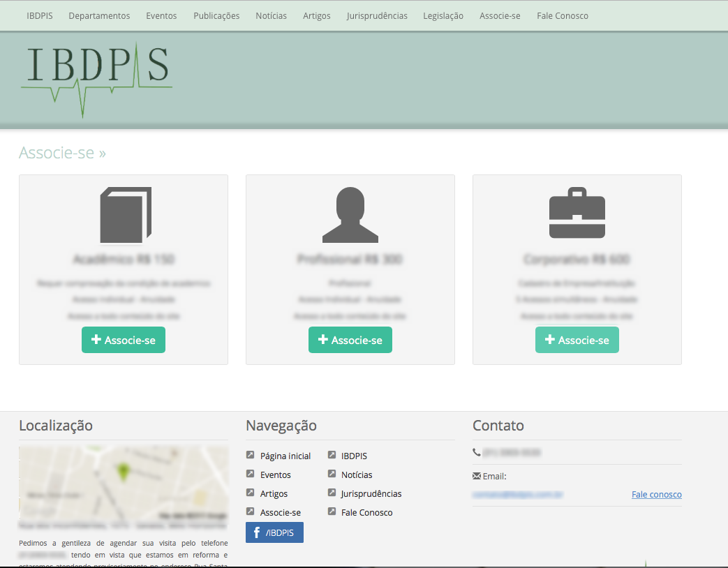Go to Publicações in top navigation
728x568 pixels.
click(x=216, y=15)
